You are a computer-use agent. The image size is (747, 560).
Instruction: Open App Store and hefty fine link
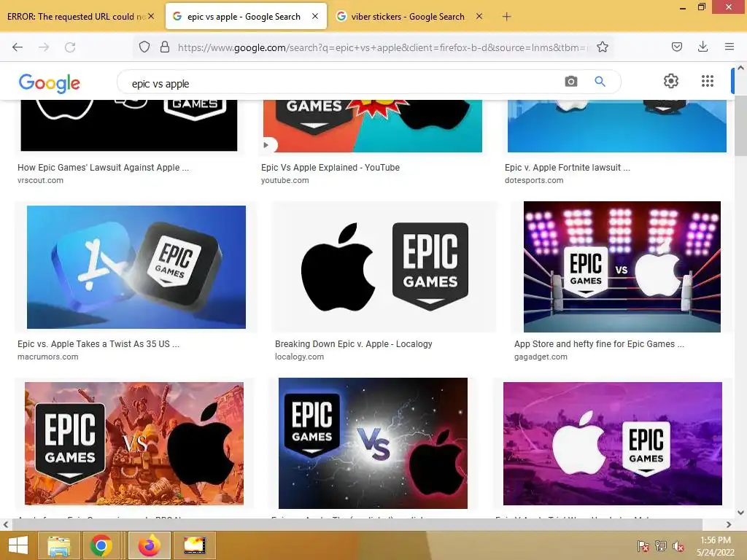click(x=600, y=344)
